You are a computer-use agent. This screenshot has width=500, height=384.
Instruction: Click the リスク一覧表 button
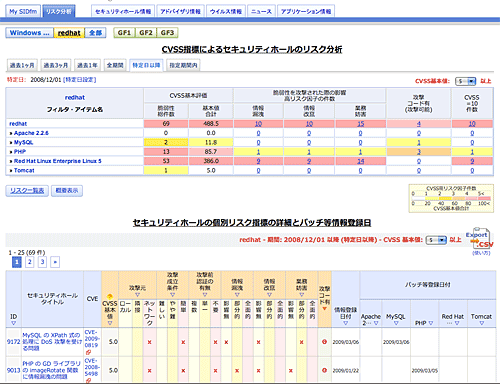point(27,191)
